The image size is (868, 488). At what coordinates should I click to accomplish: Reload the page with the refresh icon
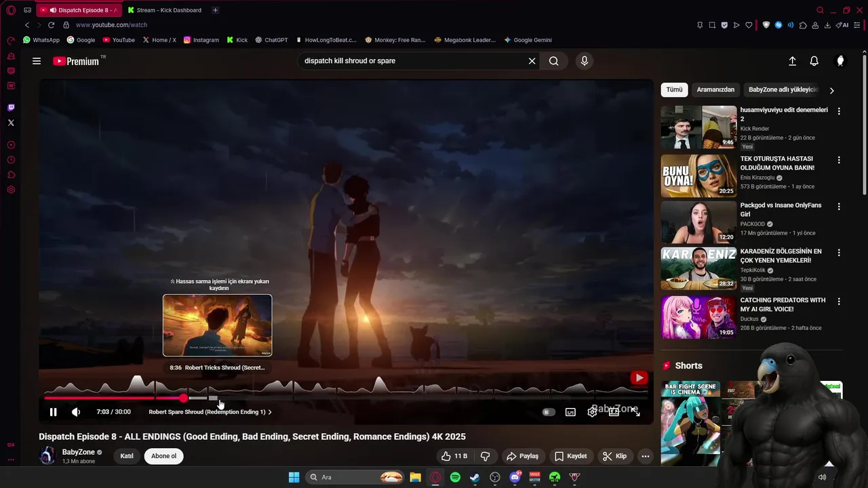coord(51,25)
